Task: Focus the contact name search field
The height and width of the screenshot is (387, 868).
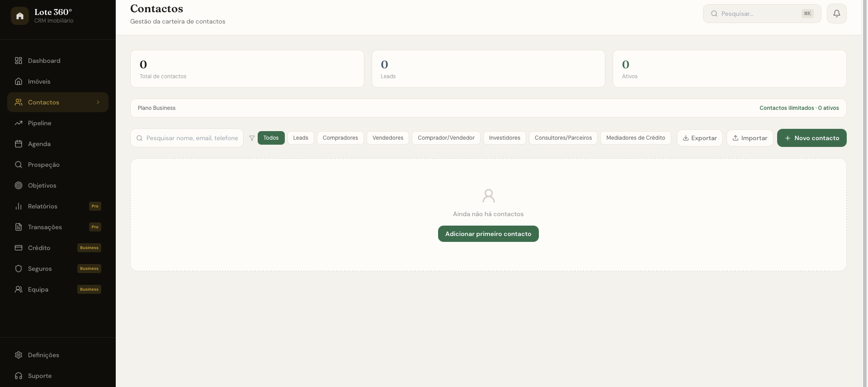Action: (x=187, y=138)
